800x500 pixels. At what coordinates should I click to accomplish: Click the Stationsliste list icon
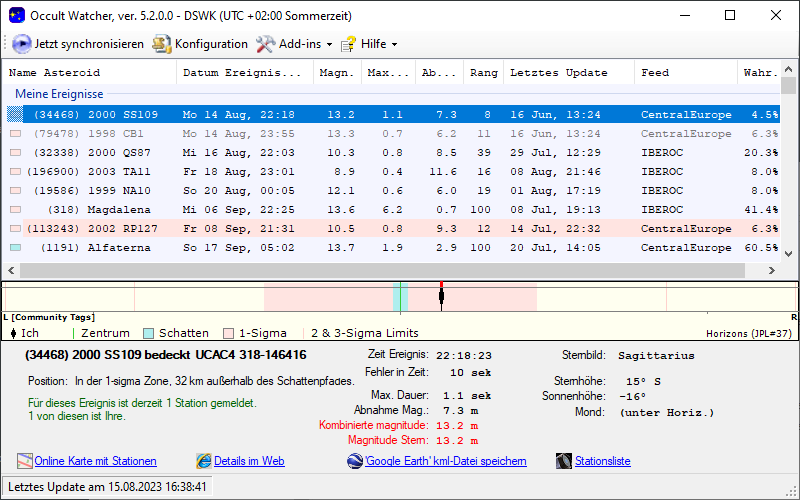point(564,461)
